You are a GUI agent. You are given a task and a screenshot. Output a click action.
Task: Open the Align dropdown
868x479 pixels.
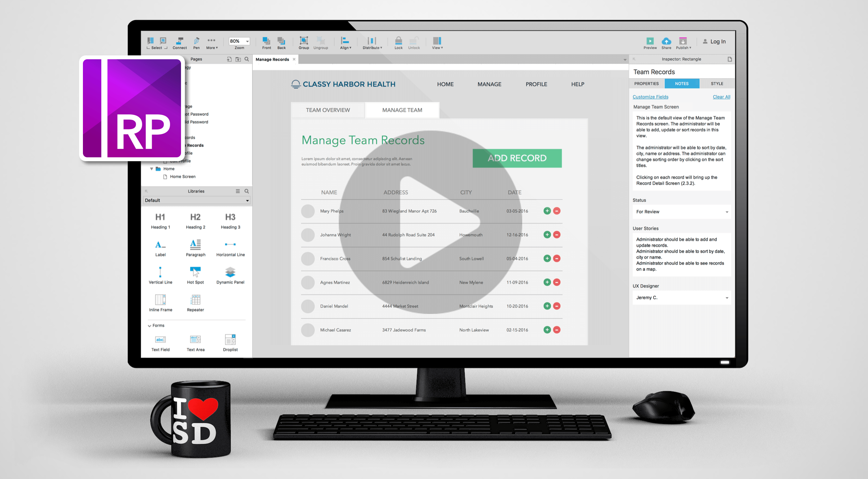tap(345, 43)
